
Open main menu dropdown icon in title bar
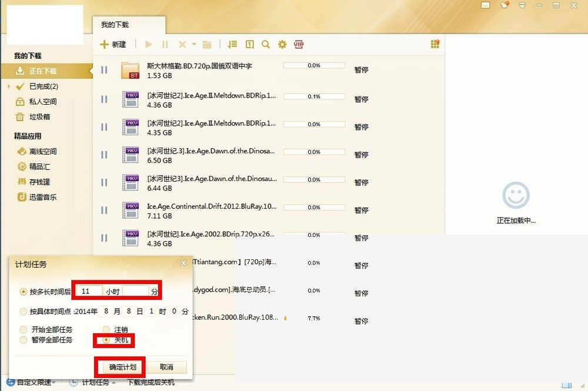pyautogui.click(x=522, y=5)
